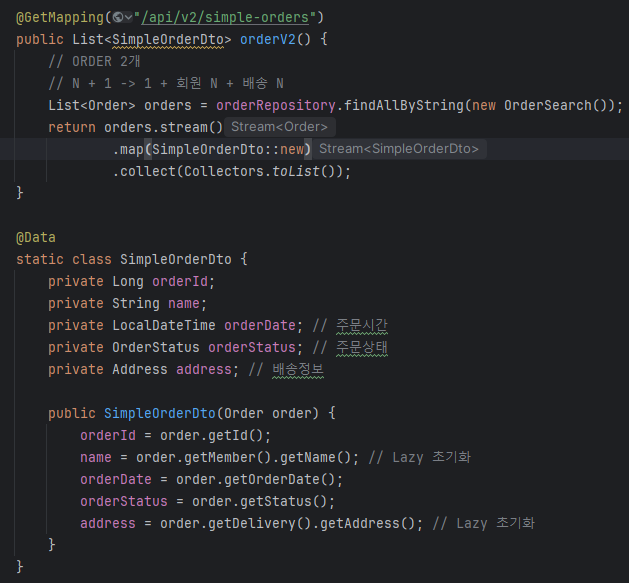Click the orderStatus field declaration
The height and width of the screenshot is (583, 629).
click(252, 347)
